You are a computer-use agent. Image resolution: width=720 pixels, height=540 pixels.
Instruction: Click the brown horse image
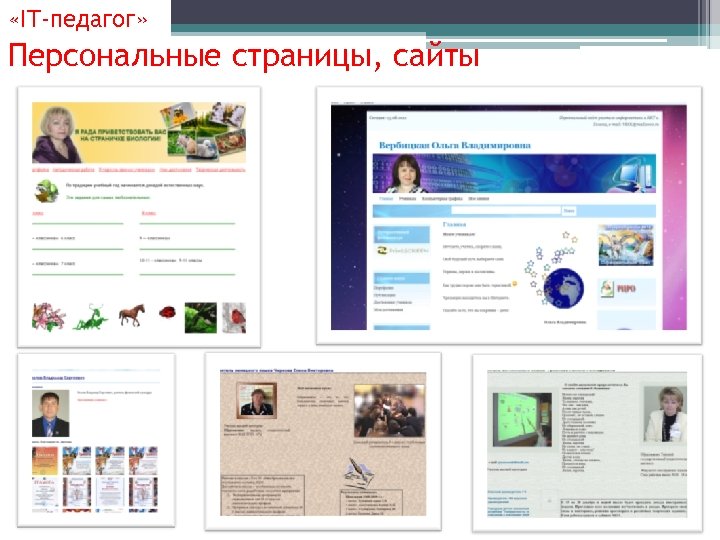132,315
